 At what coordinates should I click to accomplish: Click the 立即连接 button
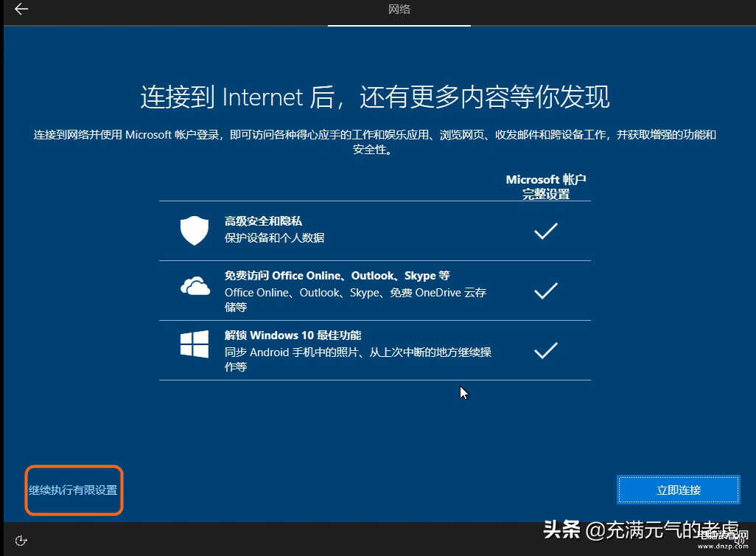pyautogui.click(x=679, y=490)
